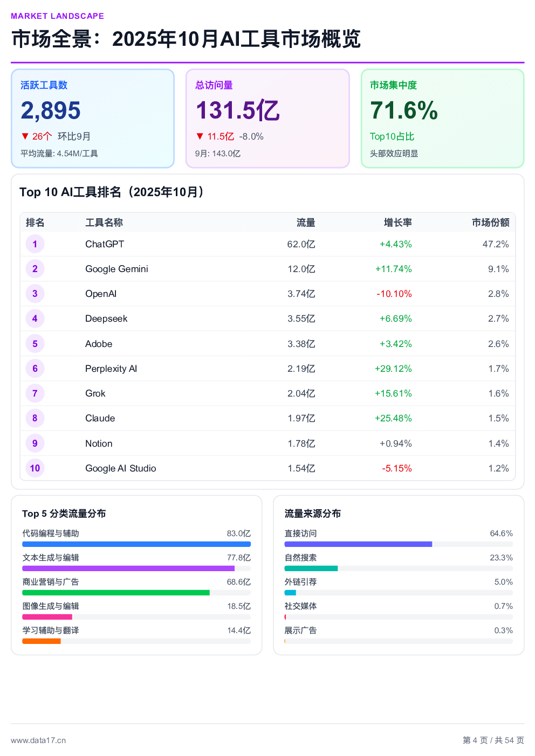Image resolution: width=535 pixels, height=756 pixels.
Task: Click the rank 2 badge beside Google Gemini
Action: [35, 269]
